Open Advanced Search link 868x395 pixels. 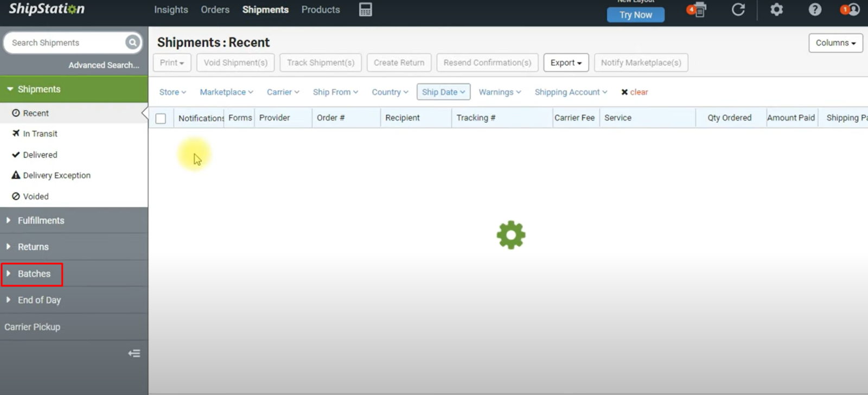[104, 65]
